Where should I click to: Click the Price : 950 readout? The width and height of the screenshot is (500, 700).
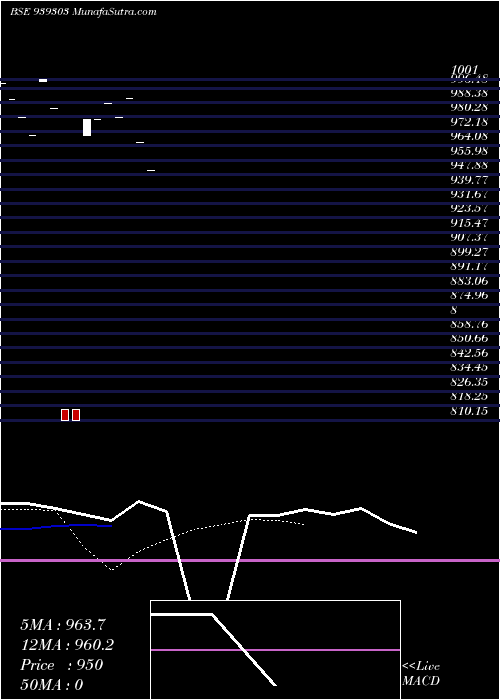click(62, 665)
